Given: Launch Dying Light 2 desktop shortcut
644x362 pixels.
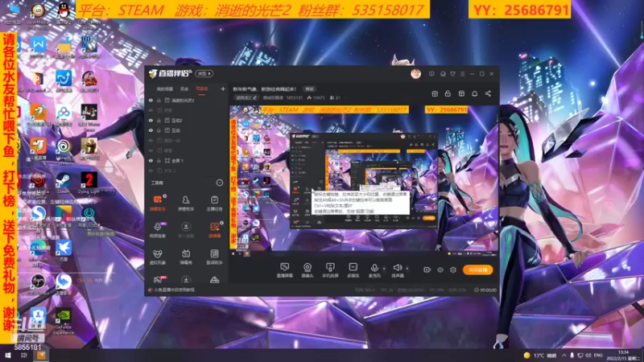Looking at the screenshot, I should click(x=89, y=183).
